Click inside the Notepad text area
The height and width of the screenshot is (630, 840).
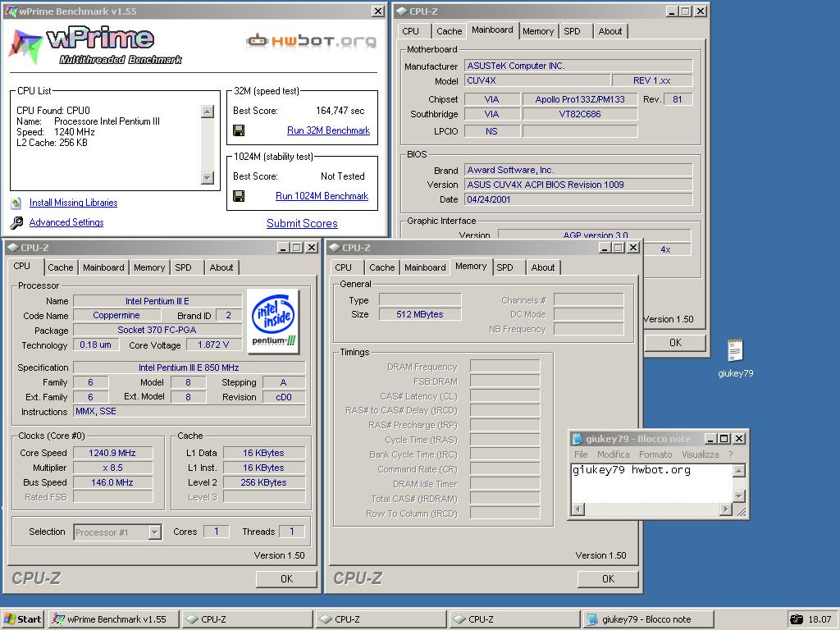(x=652, y=484)
